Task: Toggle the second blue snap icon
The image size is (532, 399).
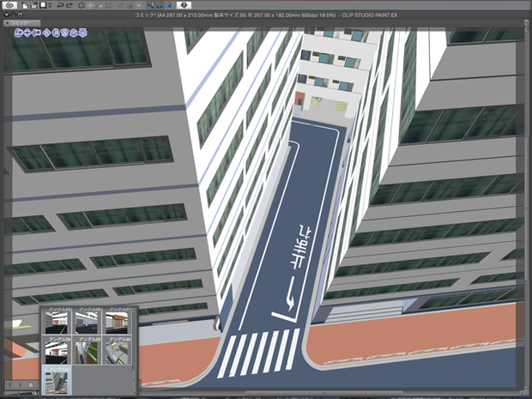Action: (x=160, y=5)
